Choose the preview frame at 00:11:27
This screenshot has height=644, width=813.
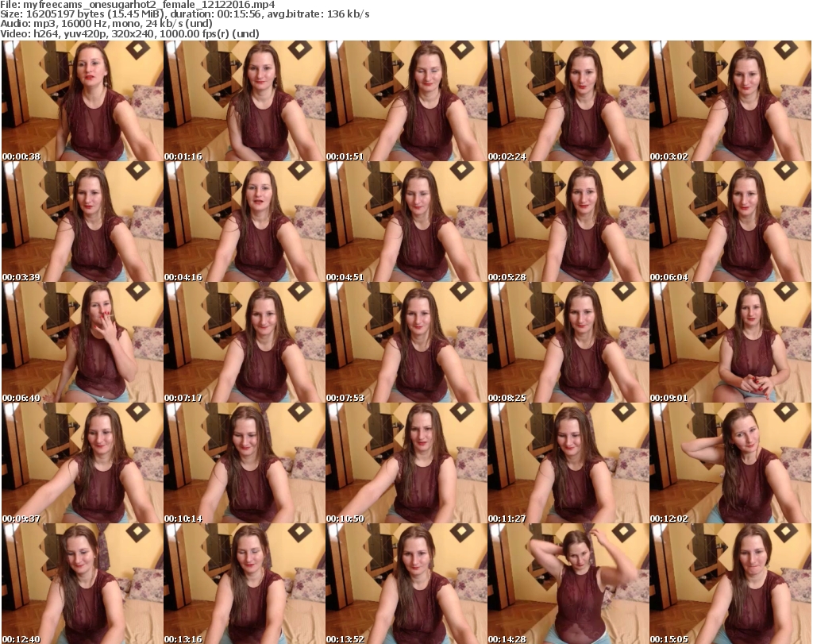pos(568,463)
